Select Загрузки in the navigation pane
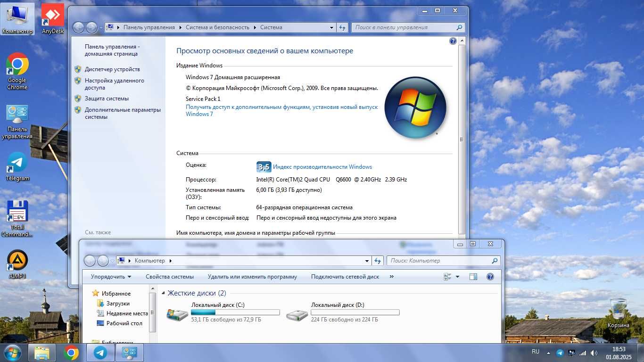This screenshot has width=644, height=362. (x=118, y=304)
